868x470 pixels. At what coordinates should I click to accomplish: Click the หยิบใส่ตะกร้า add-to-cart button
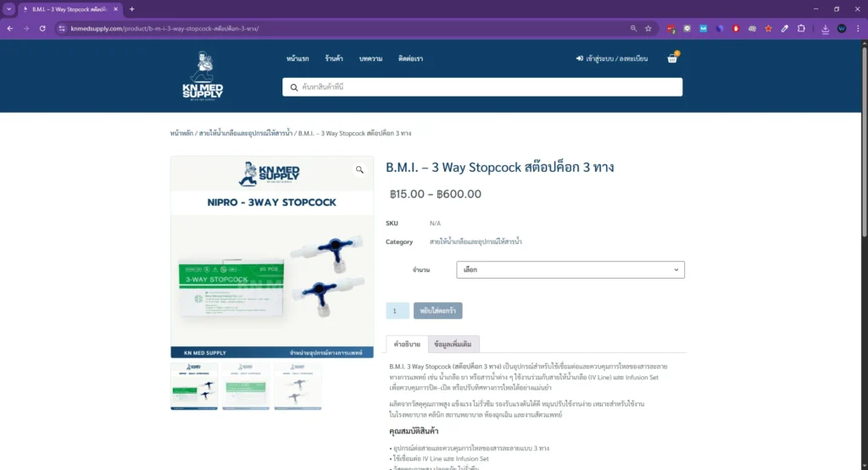click(x=437, y=311)
